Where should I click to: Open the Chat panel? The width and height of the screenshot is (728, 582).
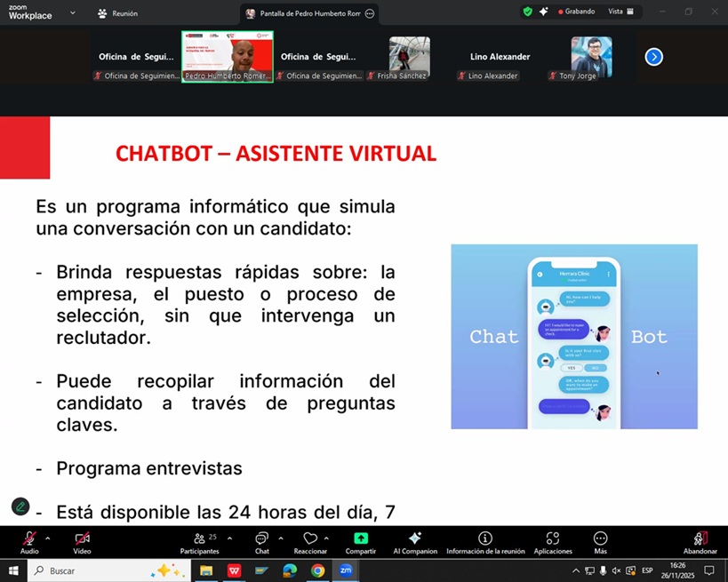(262, 540)
